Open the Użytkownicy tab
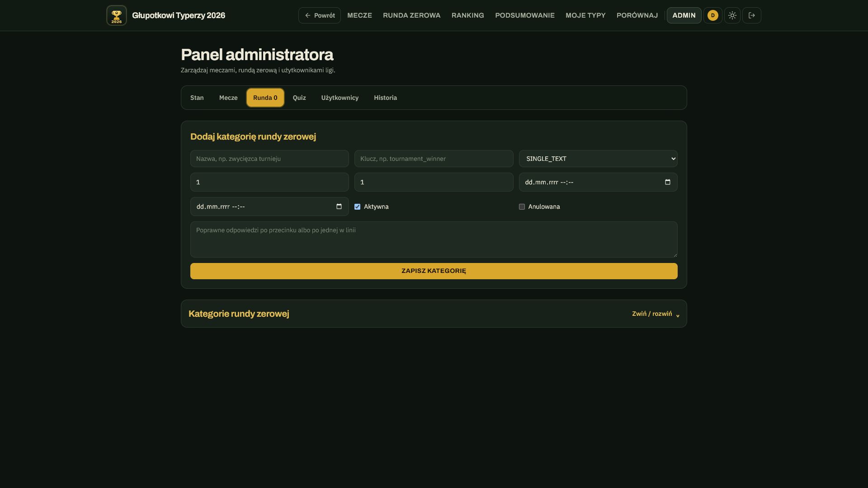 tap(340, 98)
